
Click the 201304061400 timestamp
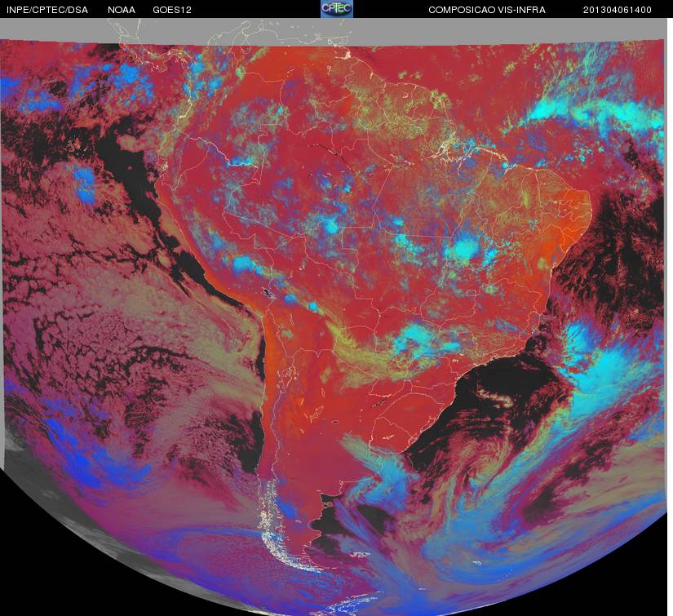[x=618, y=10]
